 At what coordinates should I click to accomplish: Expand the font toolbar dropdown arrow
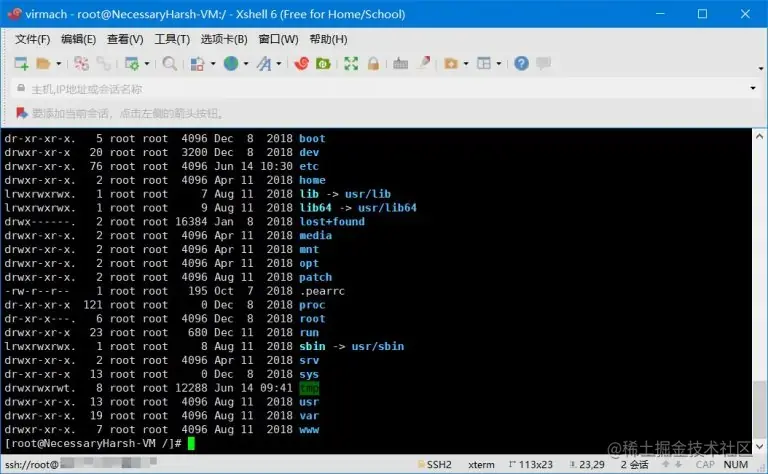tap(279, 64)
